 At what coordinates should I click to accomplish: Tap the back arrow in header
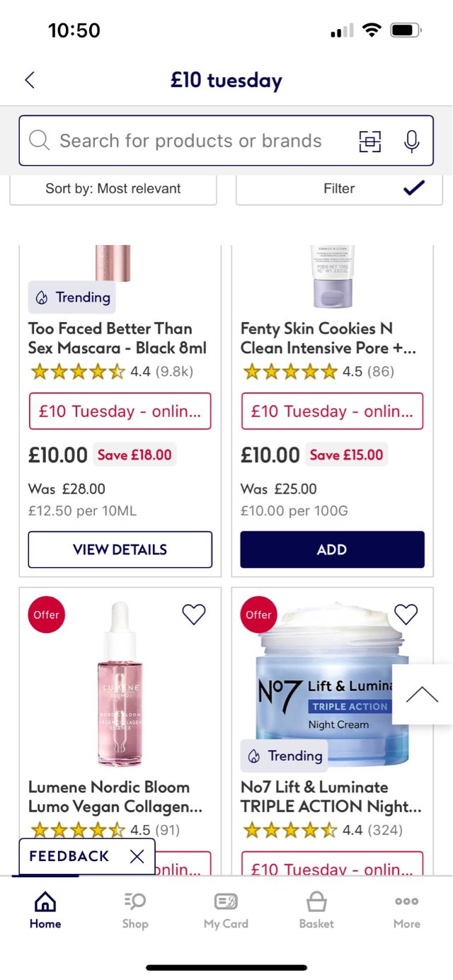click(x=30, y=80)
